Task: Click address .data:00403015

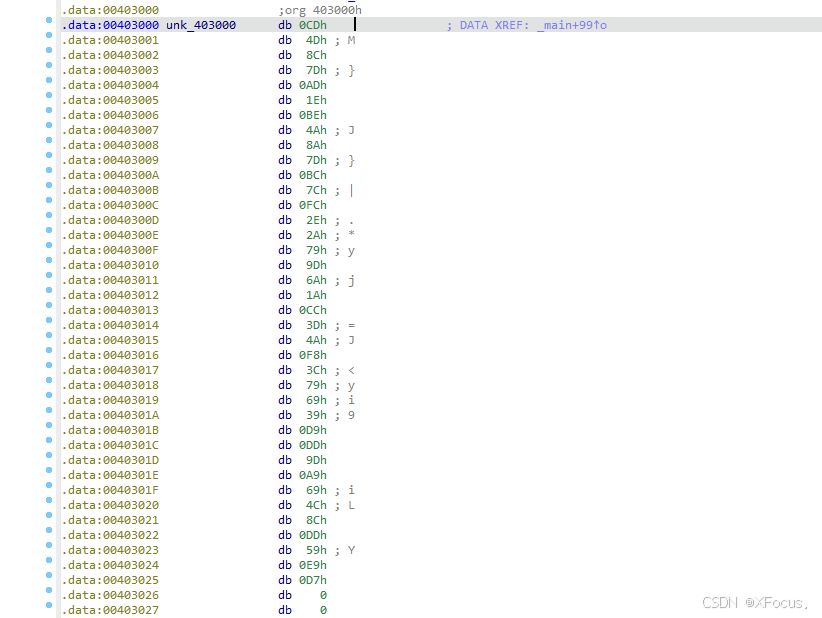Action: pos(110,340)
